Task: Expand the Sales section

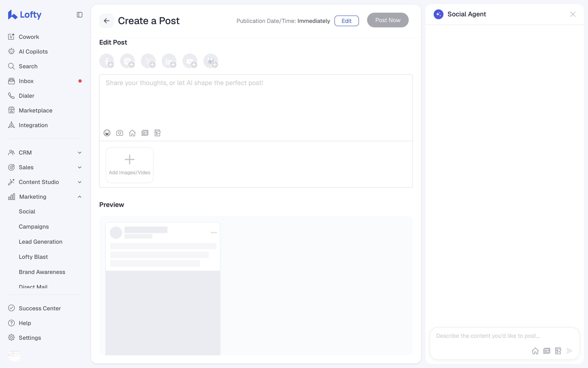Action: tap(45, 167)
